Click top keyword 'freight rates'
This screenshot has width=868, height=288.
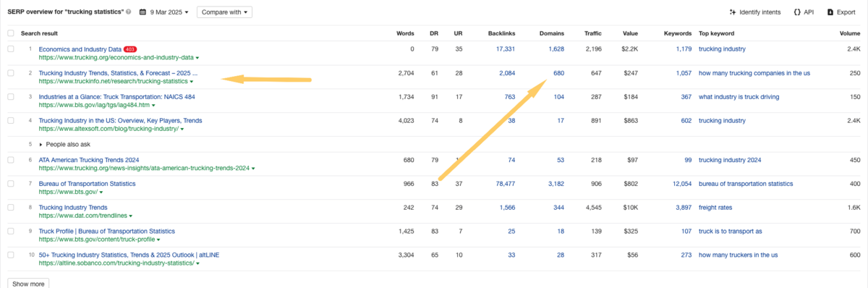pyautogui.click(x=715, y=208)
